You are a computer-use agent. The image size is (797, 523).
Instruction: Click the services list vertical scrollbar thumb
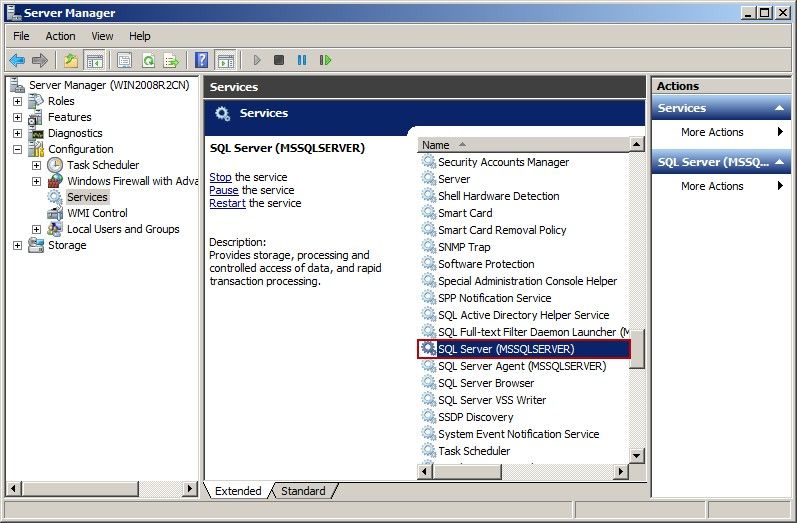pyautogui.click(x=636, y=348)
